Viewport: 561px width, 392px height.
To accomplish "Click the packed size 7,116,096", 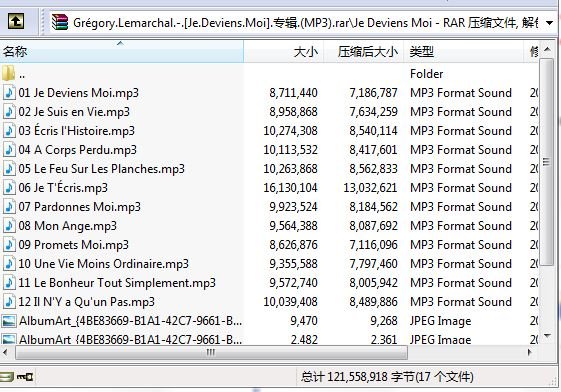I will (x=373, y=245).
